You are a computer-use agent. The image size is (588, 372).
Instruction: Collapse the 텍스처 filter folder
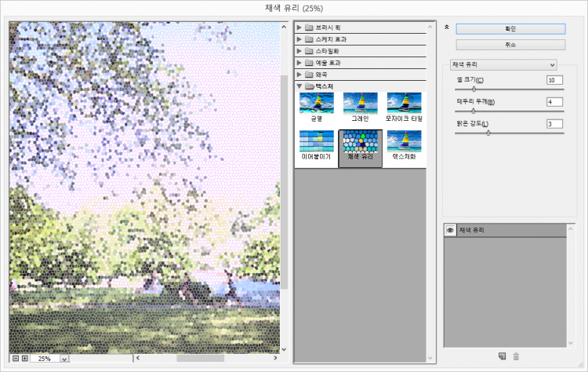tap(299, 86)
